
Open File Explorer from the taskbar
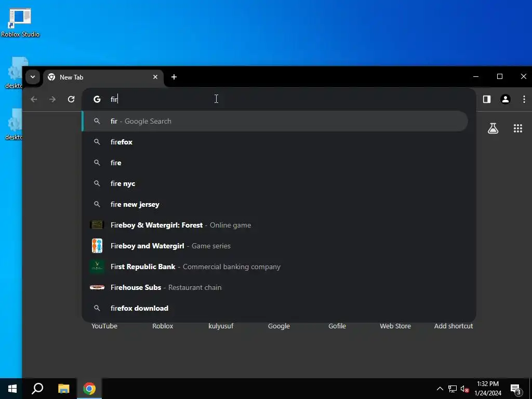[63, 389]
